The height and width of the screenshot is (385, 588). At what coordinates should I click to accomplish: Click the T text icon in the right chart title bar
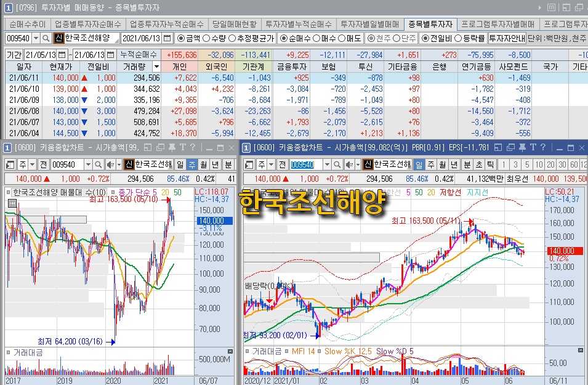(533, 147)
